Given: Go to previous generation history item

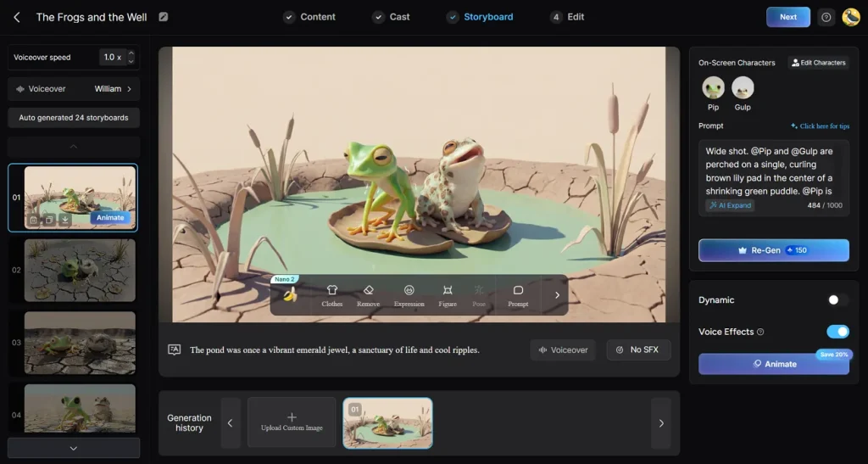Looking at the screenshot, I should tap(231, 423).
